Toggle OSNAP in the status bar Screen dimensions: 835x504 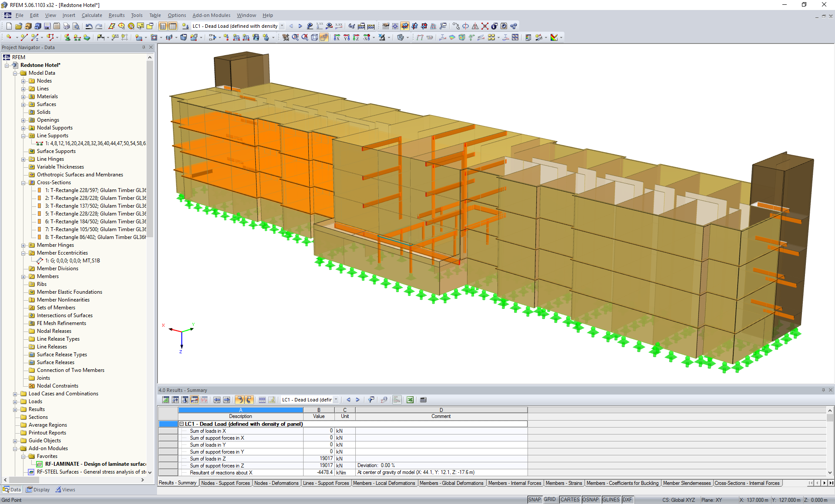[x=591, y=500]
